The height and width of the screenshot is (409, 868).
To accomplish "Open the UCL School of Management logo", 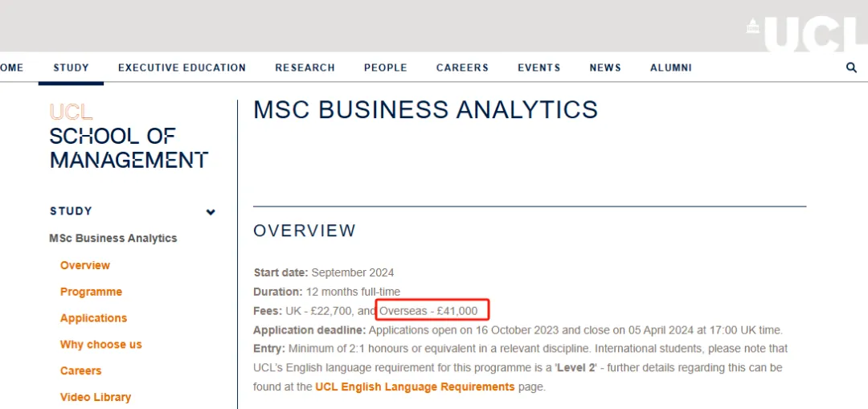I will coord(129,136).
